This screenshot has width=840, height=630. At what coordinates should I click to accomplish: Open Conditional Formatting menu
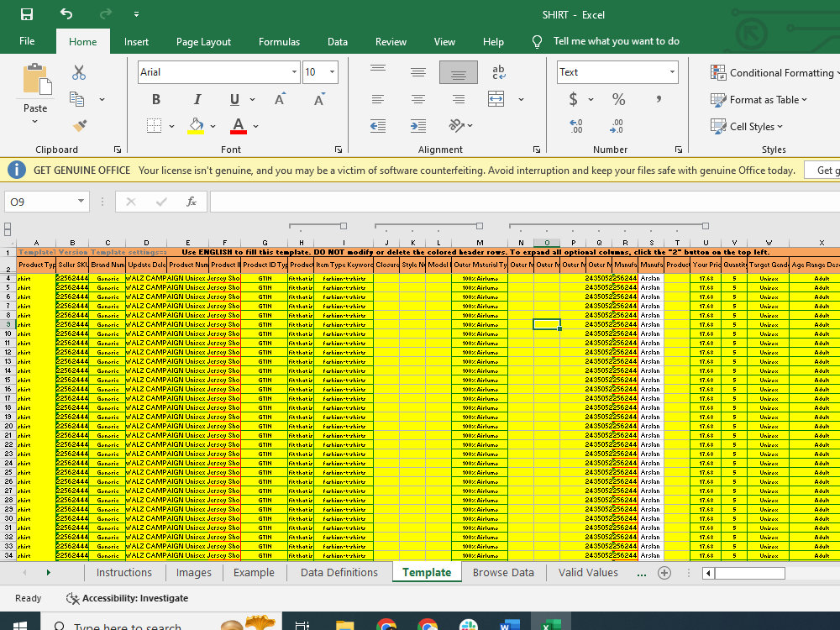coord(773,73)
